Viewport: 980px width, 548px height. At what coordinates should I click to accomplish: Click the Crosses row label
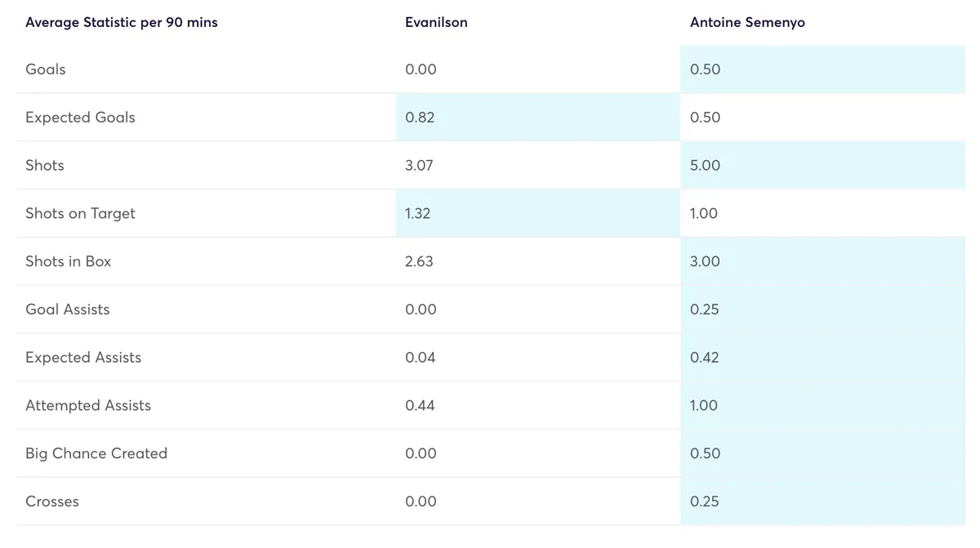[x=52, y=501]
